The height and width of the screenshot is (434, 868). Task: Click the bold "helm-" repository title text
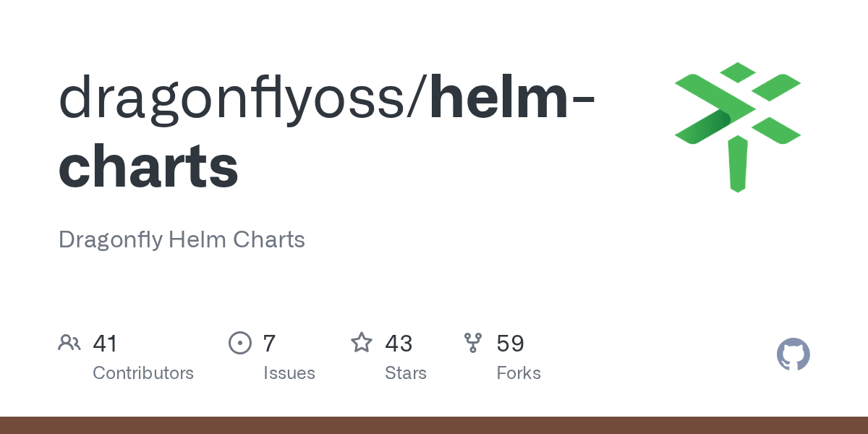(512, 100)
